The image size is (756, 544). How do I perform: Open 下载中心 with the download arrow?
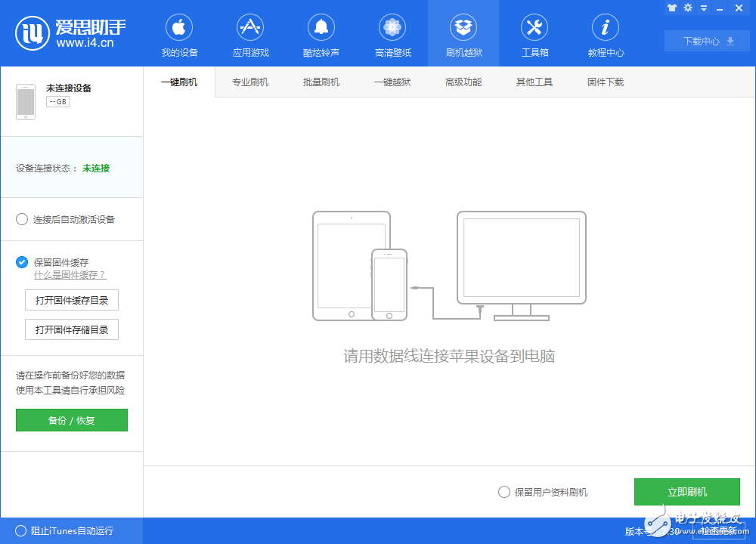(x=706, y=41)
